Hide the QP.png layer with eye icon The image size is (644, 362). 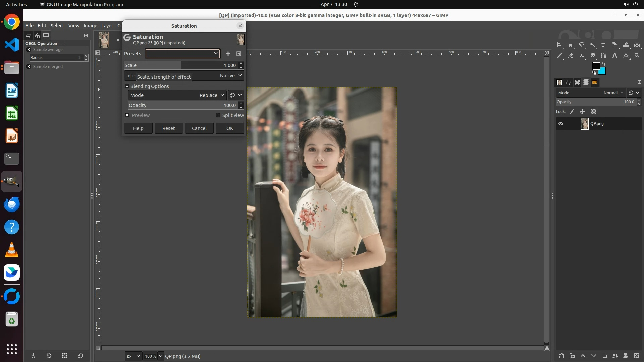point(561,124)
